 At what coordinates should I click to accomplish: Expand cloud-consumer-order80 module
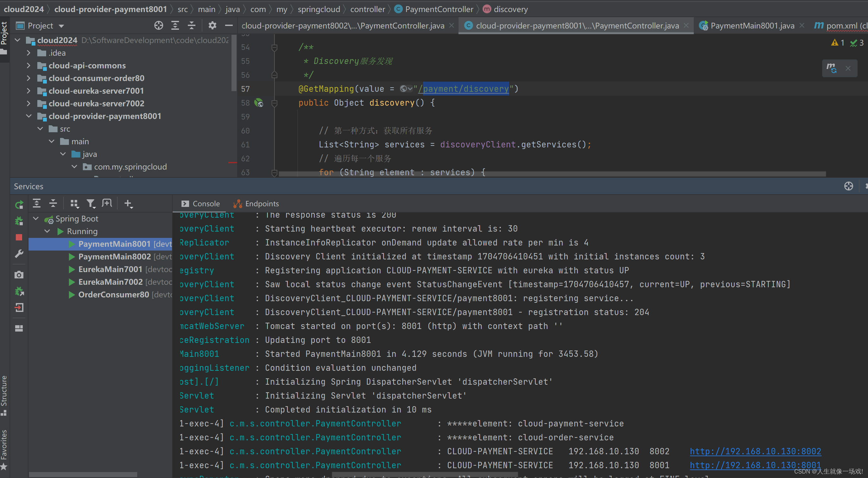coord(29,78)
